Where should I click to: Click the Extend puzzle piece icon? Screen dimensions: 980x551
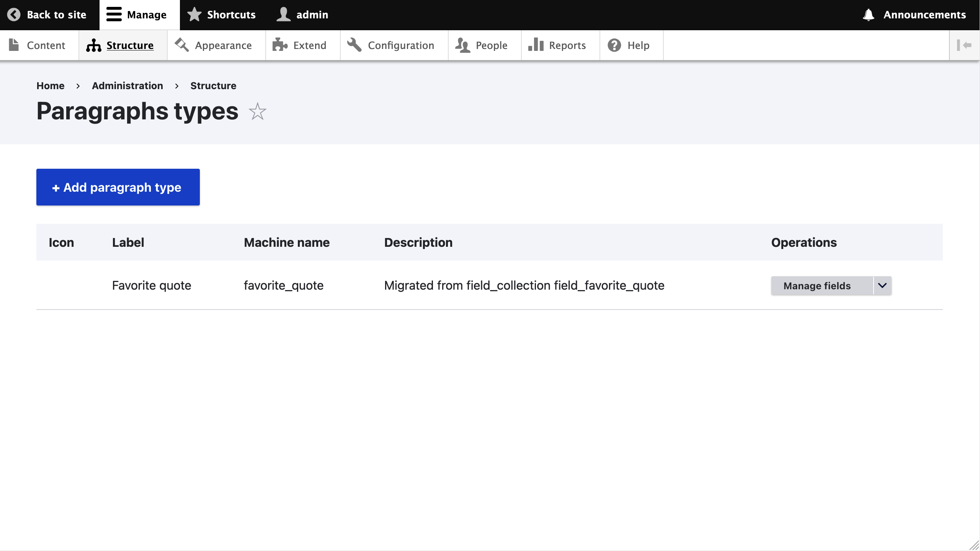(x=280, y=45)
